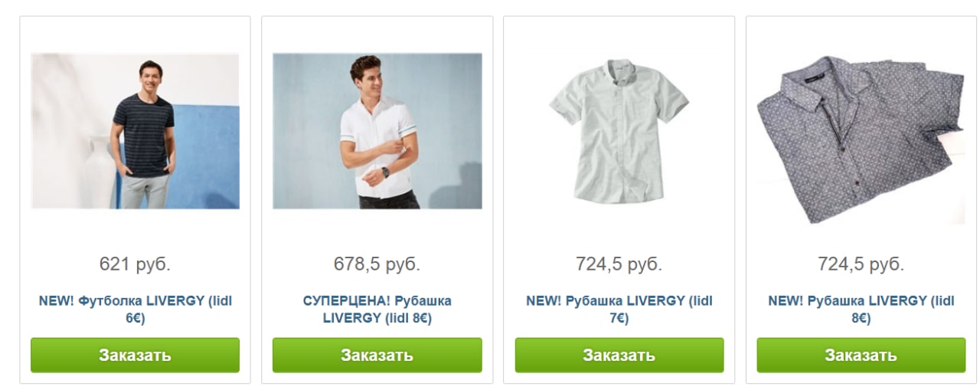Open link NEW! Рубашка LIVERGY (lidl 8€)
980x390 pixels.
coord(861,310)
